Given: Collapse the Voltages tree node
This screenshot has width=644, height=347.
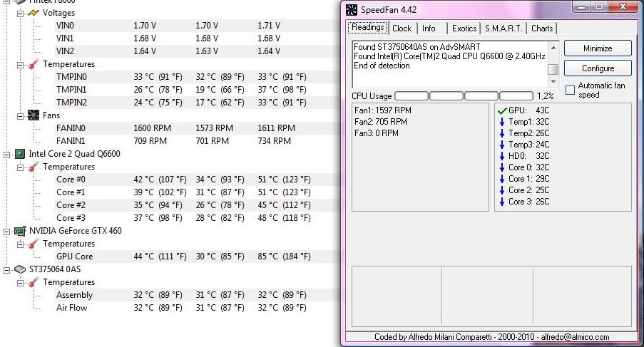Looking at the screenshot, I should tap(20, 14).
